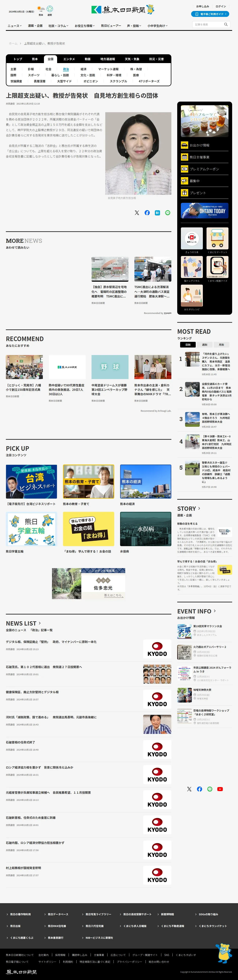Click the お申し込み link
Screen dimensions: 238x980
pos(202,6)
